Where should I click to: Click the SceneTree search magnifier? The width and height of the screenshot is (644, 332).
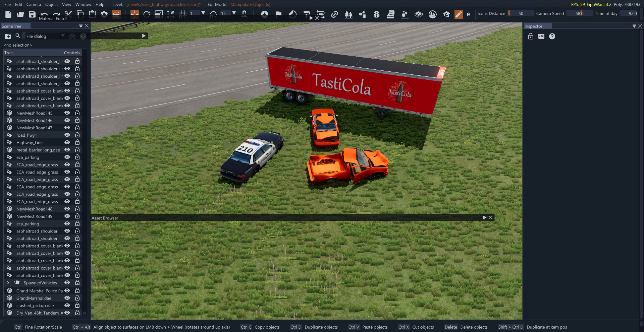pos(18,36)
